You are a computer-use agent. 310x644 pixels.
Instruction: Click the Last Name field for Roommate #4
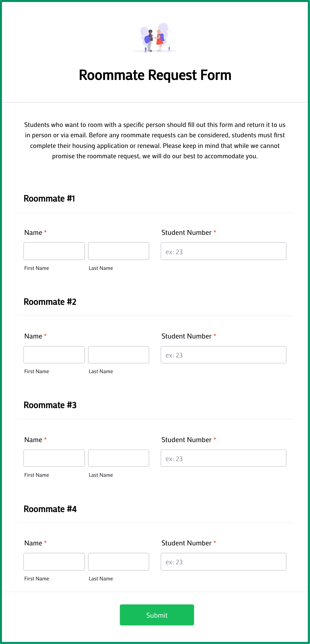tap(118, 561)
